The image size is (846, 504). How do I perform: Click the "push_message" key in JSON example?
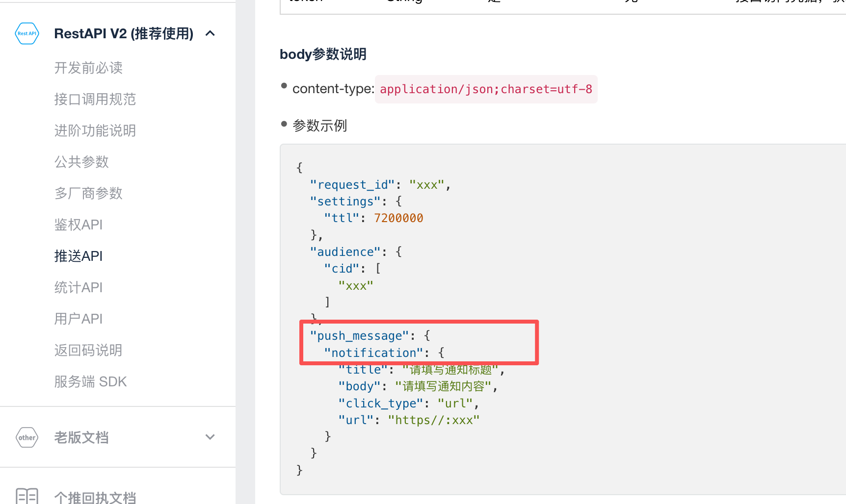click(x=359, y=336)
